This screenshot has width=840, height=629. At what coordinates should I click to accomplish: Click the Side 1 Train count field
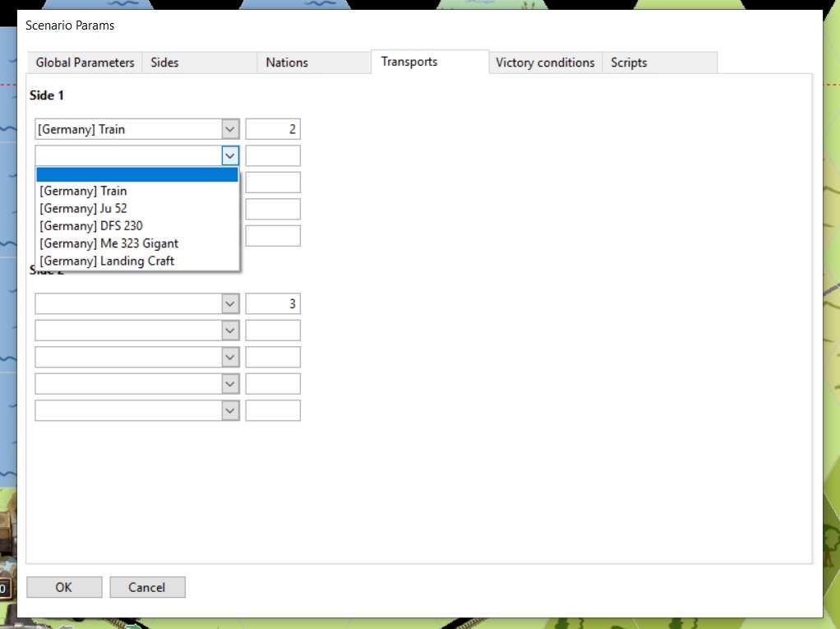[273, 129]
